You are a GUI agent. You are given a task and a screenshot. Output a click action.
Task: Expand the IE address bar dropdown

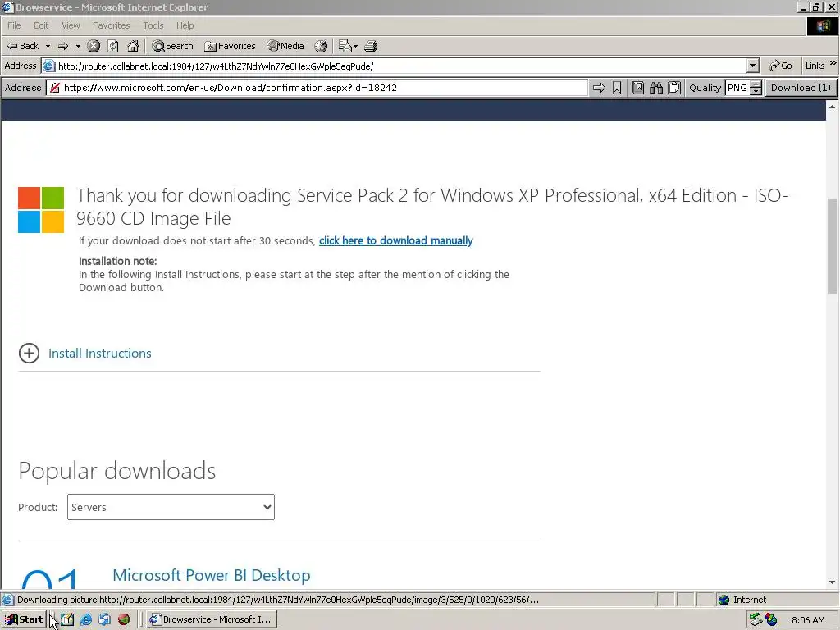(753, 66)
